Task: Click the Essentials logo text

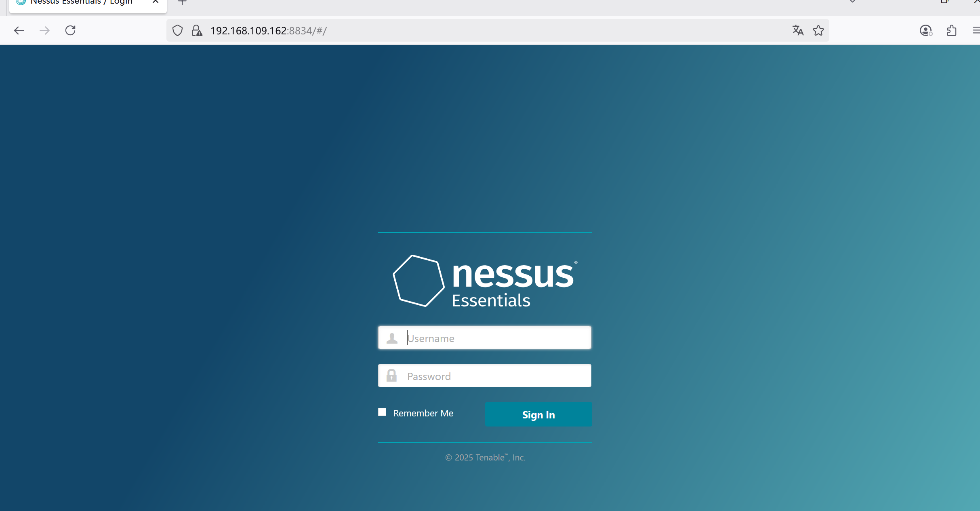Action: point(491,301)
